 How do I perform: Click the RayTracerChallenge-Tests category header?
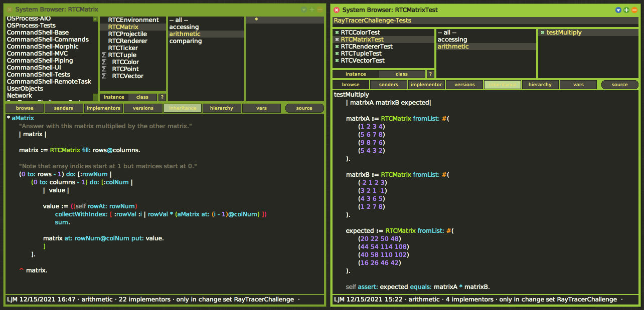pos(486,21)
